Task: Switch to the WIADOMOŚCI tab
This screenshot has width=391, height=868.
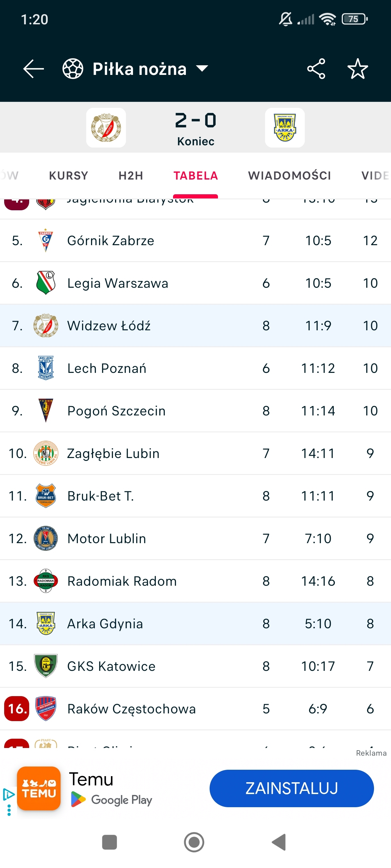Action: click(x=289, y=176)
